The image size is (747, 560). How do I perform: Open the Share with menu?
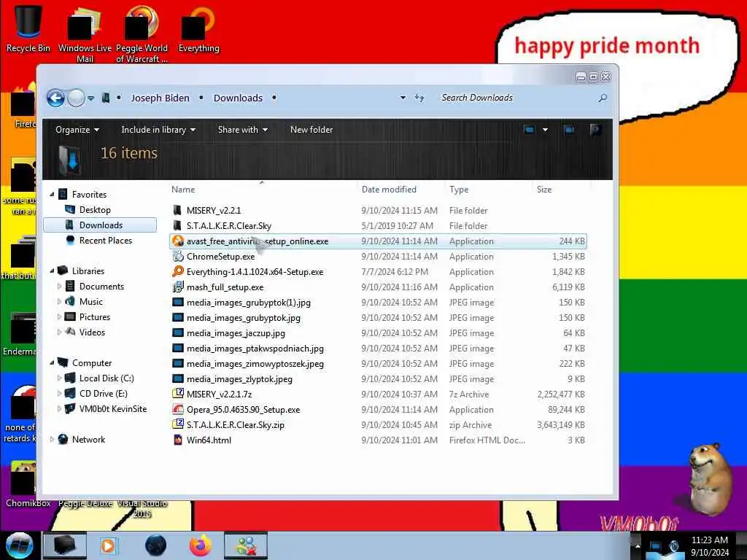242,130
